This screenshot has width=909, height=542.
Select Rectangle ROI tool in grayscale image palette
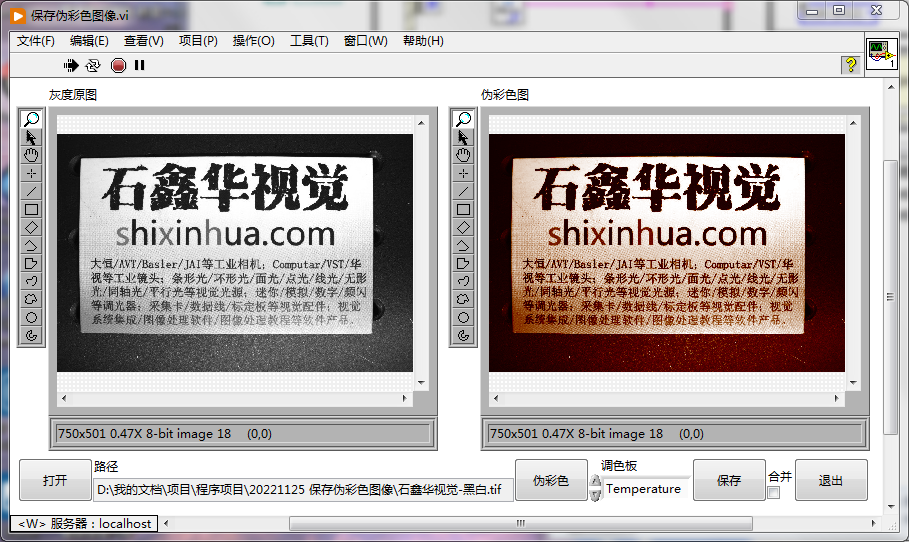point(31,210)
